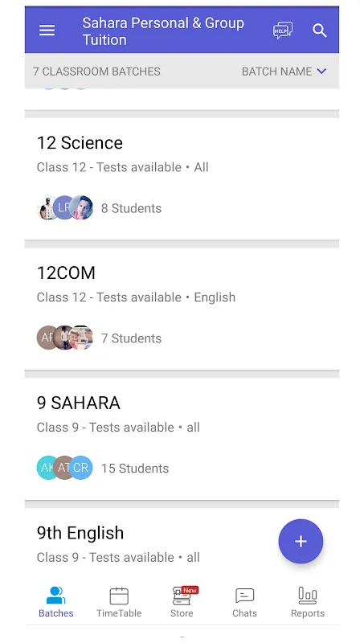The height and width of the screenshot is (643, 364).
Task: Open the Help chat icon
Action: point(283,31)
